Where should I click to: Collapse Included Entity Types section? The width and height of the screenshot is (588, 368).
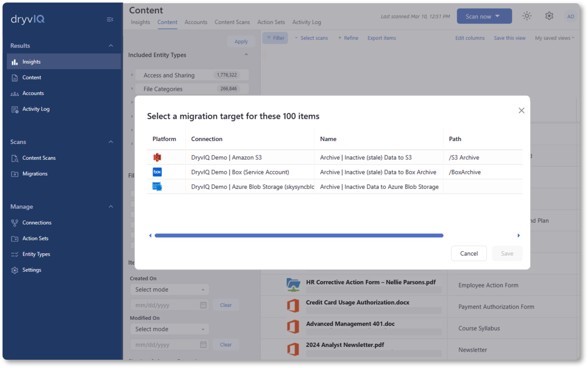click(x=246, y=55)
